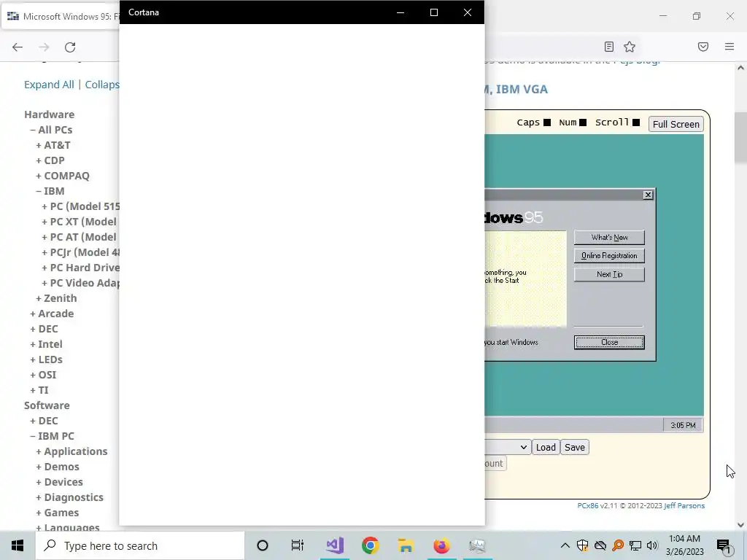Open volume control tray icon
Image resolution: width=747 pixels, height=560 pixels.
[x=652, y=545]
